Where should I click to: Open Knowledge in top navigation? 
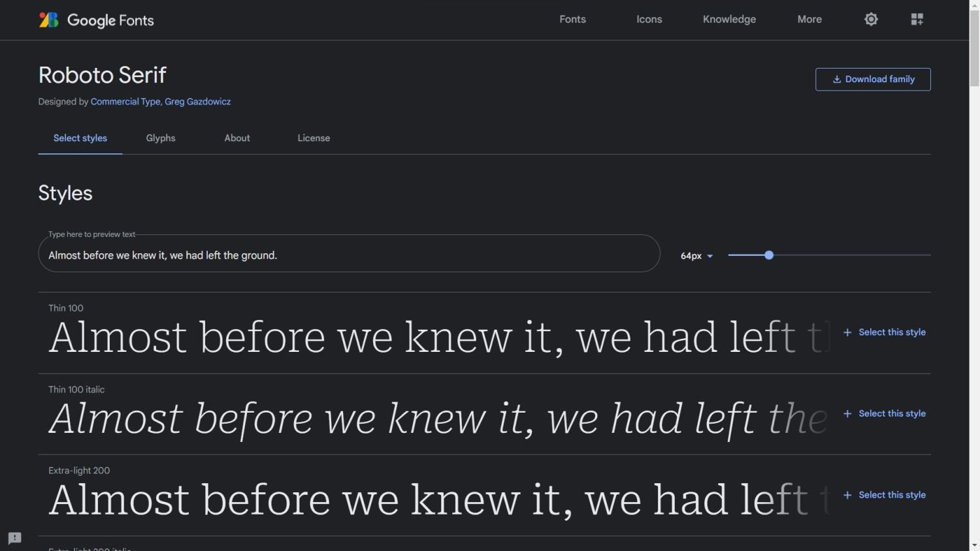coord(729,20)
